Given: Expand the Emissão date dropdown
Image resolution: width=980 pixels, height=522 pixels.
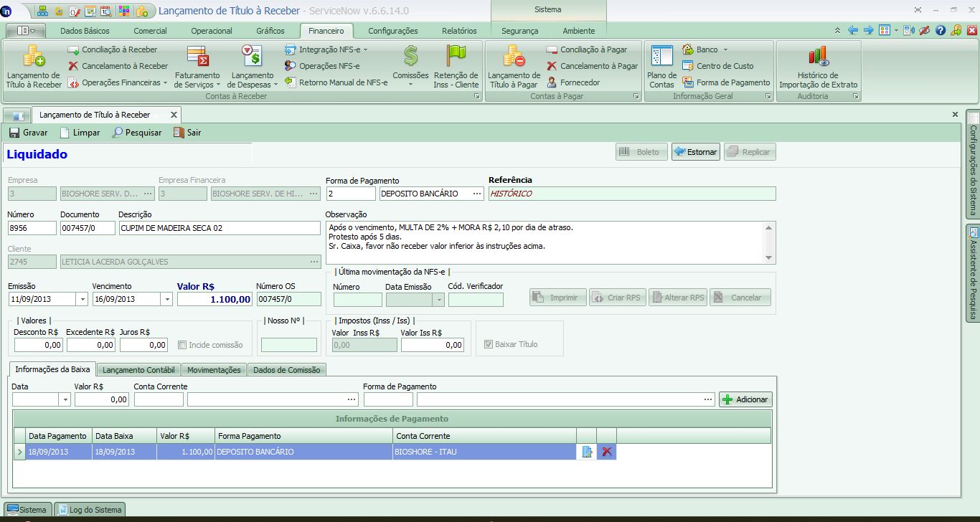Looking at the screenshot, I should pos(82,299).
